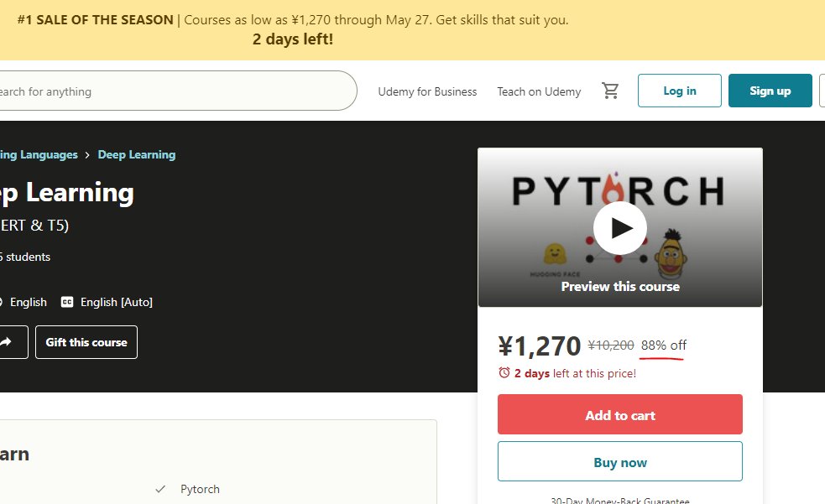Click the Deep Learning breadcrumb link
Viewport: 825px width, 504px height.
point(137,154)
